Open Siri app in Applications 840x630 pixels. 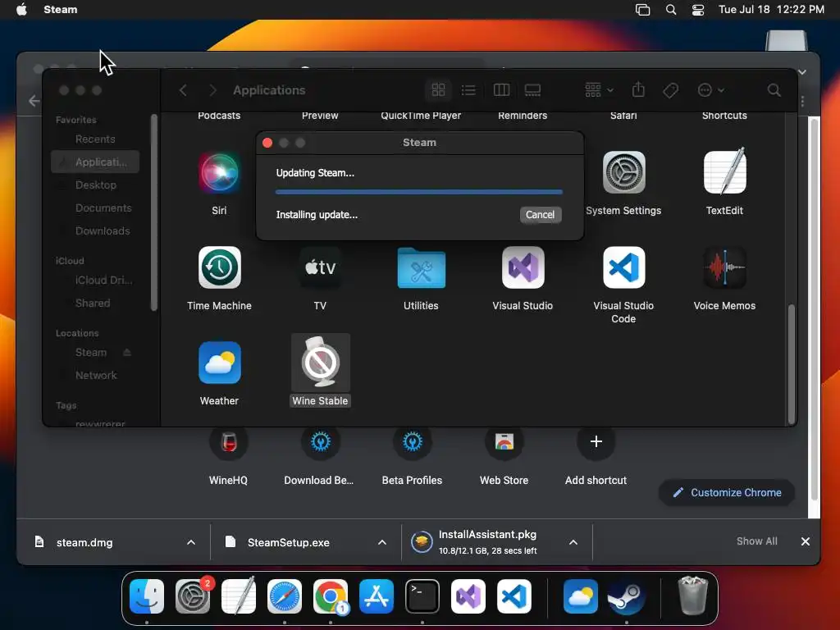[x=219, y=172]
